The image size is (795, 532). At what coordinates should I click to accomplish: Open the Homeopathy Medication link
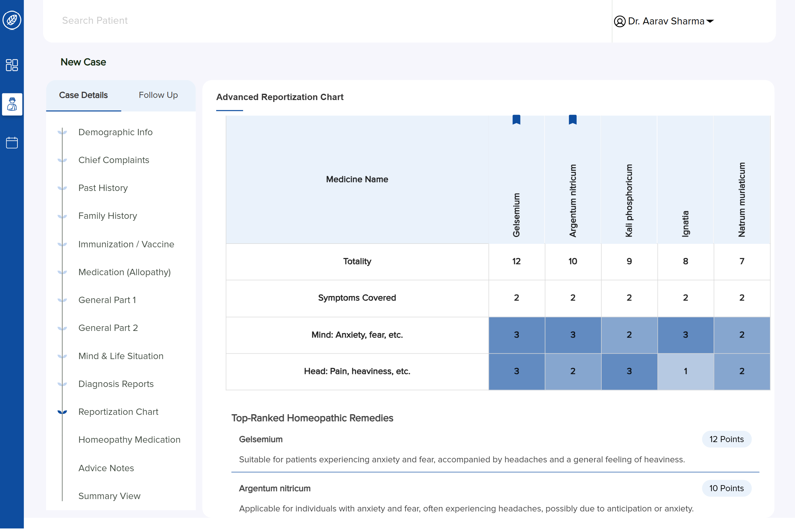[129, 440]
